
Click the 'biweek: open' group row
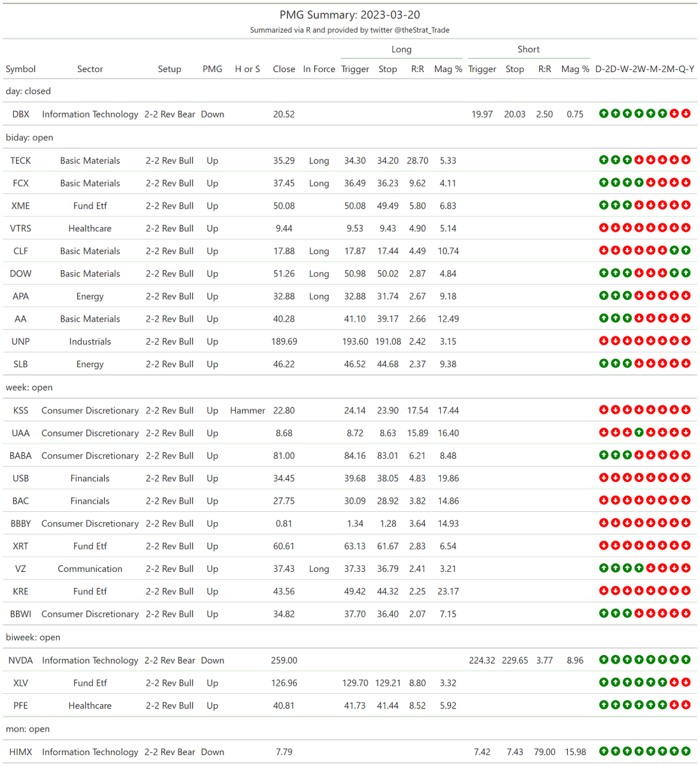click(350, 637)
